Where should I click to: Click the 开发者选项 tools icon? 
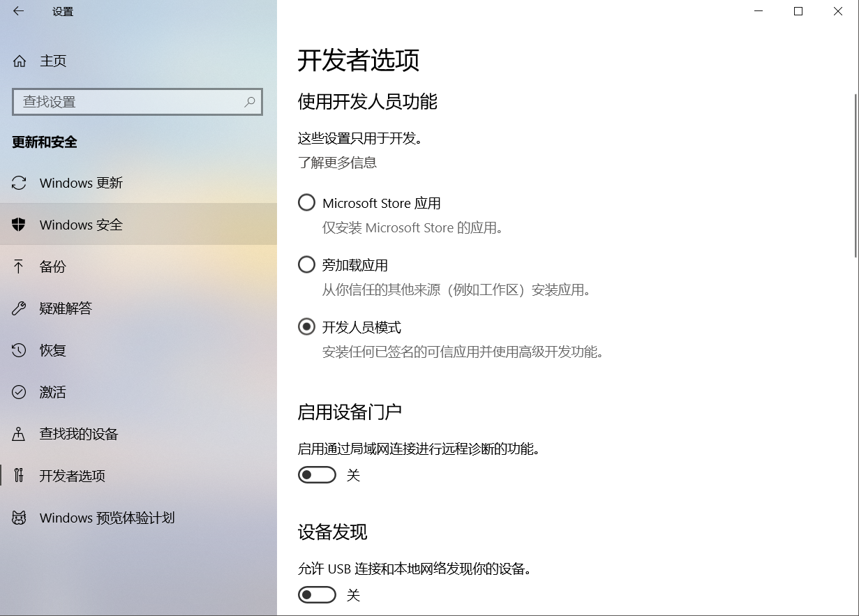tap(19, 476)
